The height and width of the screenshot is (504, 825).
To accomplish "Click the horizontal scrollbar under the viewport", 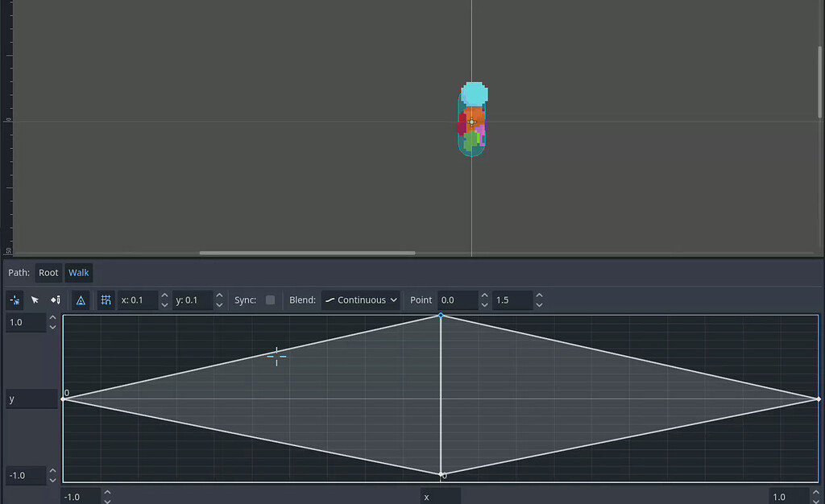I will [306, 252].
